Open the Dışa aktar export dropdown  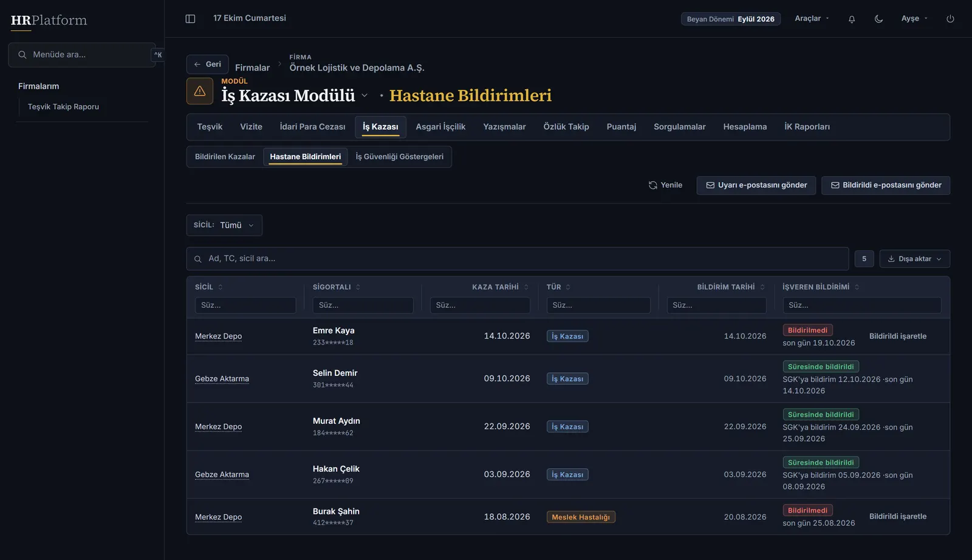[915, 259]
